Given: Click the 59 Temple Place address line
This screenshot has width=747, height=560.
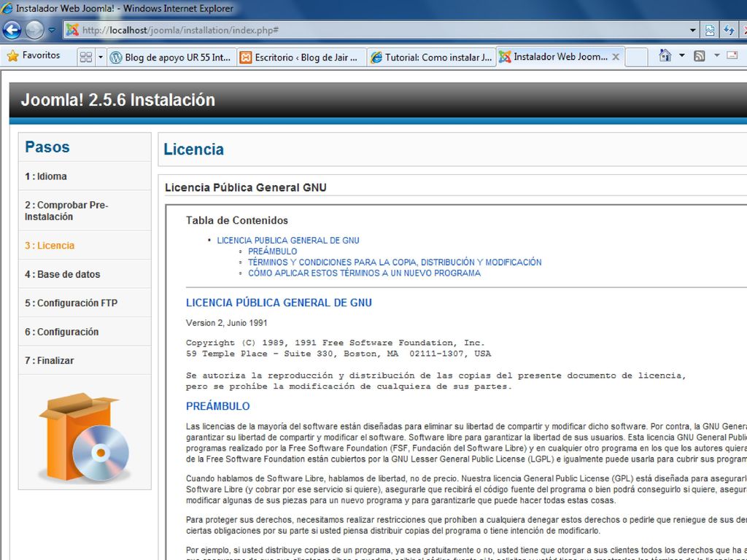Looking at the screenshot, I should (338, 354).
